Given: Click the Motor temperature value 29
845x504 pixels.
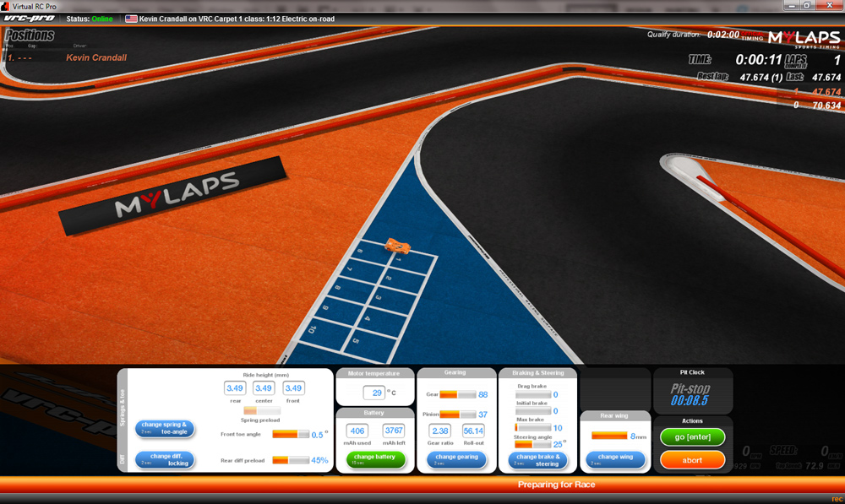Looking at the screenshot, I should (x=373, y=393).
